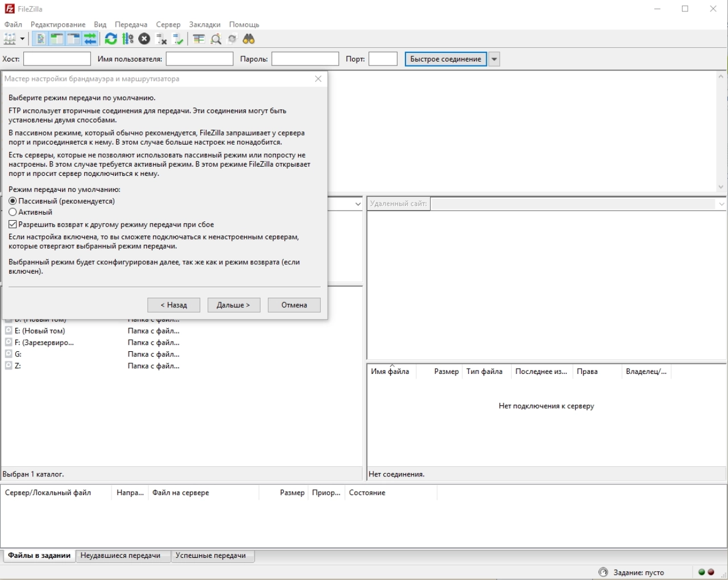Open the Быстрое соединение history dropdown arrow
Image resolution: width=728 pixels, height=580 pixels.
click(x=494, y=59)
